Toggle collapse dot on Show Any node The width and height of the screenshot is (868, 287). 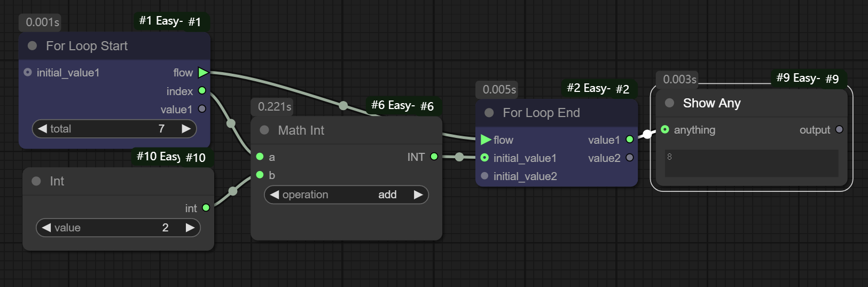669,103
